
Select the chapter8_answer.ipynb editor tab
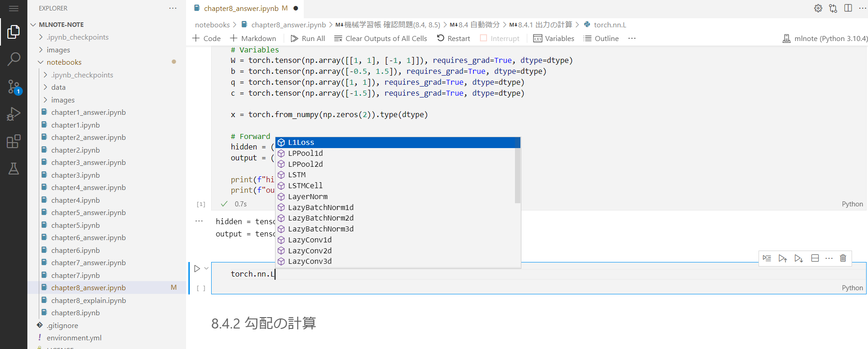[x=245, y=8]
